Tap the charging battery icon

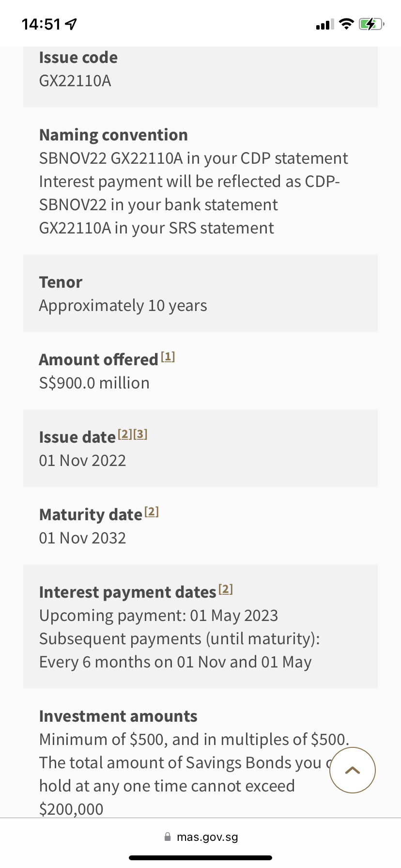pyautogui.click(x=371, y=24)
